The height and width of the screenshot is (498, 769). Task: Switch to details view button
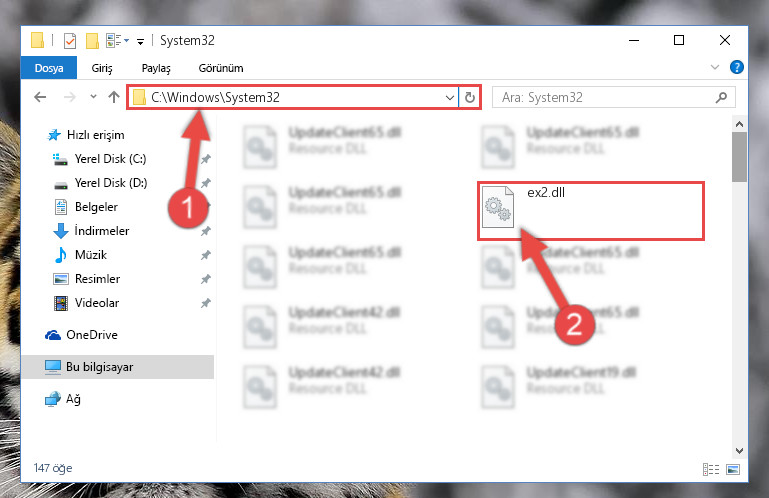click(x=711, y=470)
